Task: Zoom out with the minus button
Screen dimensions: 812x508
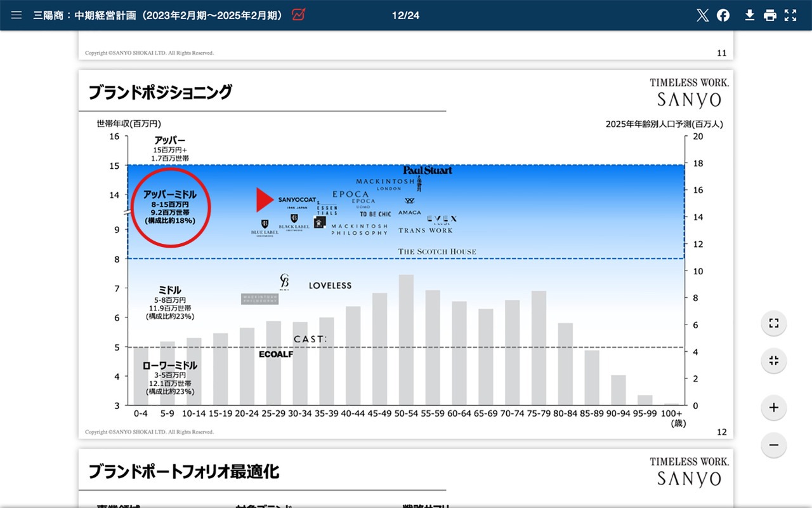Action: click(773, 444)
